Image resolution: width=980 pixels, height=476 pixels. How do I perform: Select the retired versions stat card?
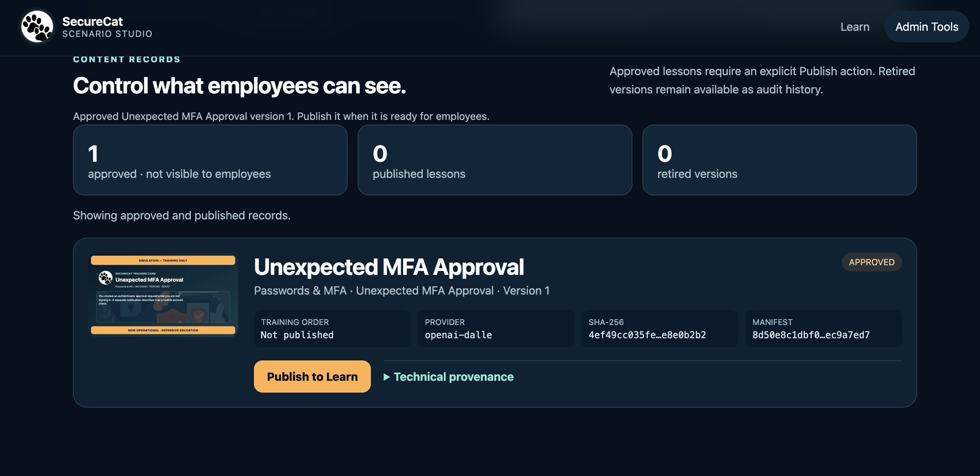(779, 160)
